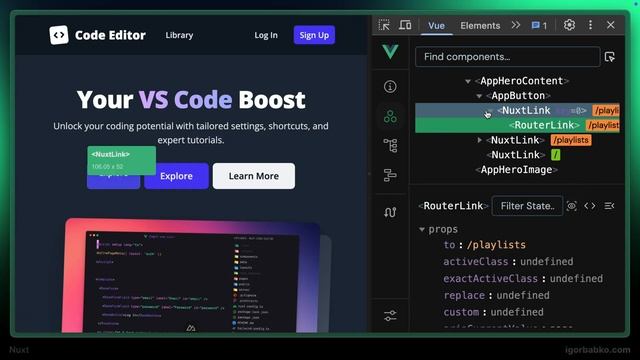The image size is (640, 360).
Task: Click the Code Editor site title
Action: pyautogui.click(x=110, y=35)
